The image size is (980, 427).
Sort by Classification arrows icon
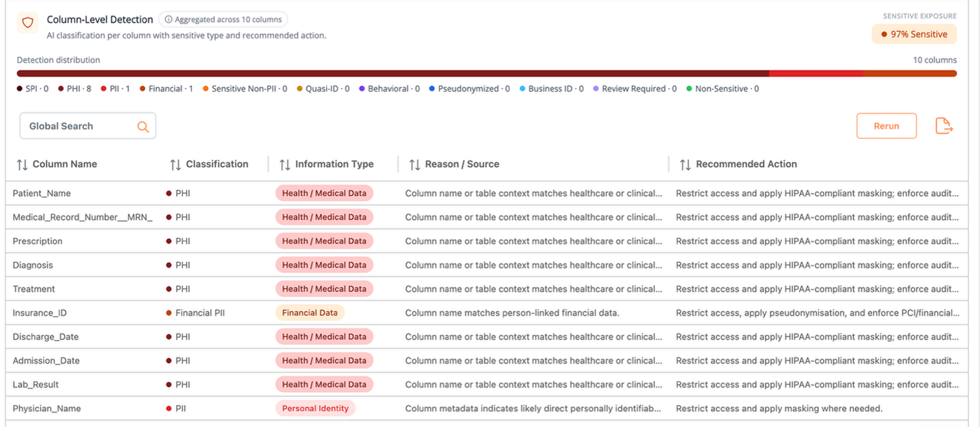pyautogui.click(x=176, y=165)
